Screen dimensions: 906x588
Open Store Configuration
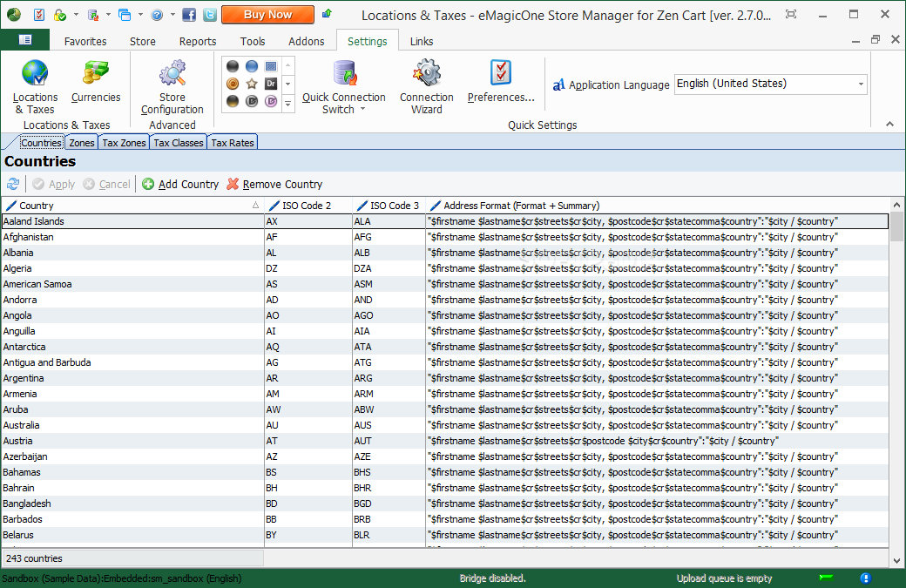click(x=172, y=86)
